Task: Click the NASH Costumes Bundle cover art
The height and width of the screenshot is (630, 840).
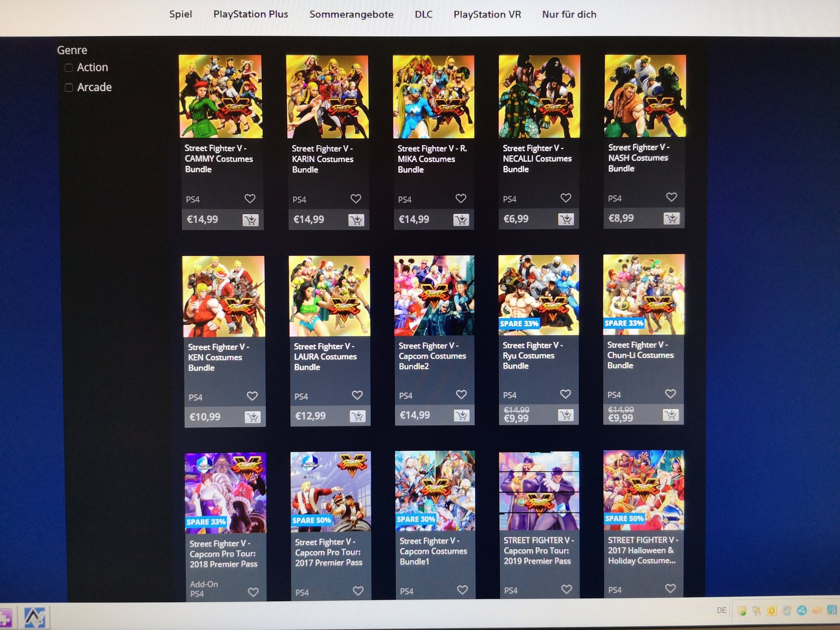Action: pyautogui.click(x=645, y=96)
